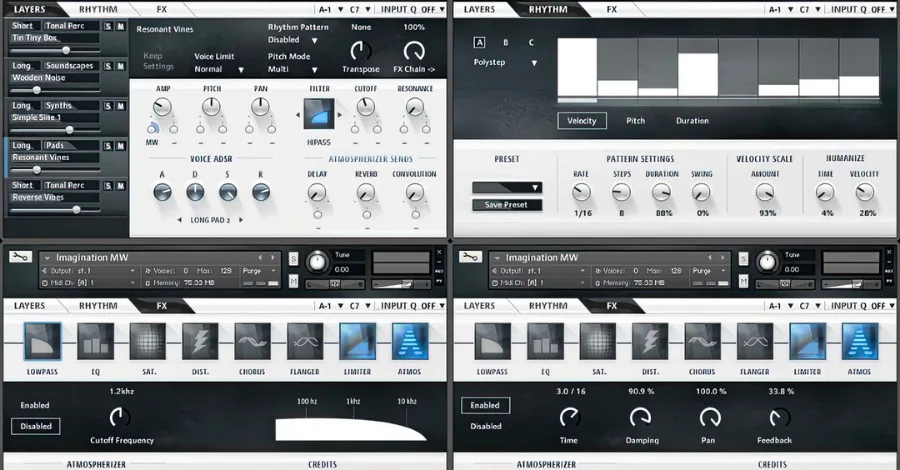The height and width of the screenshot is (470, 900).
Task: Open A-1 dropdown in the Feedback panel
Action: (781, 306)
